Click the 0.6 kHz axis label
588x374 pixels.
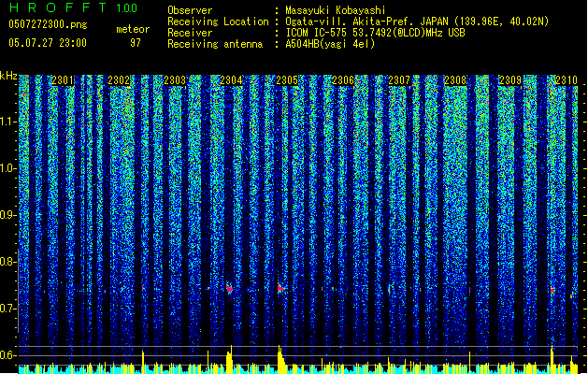tap(8, 355)
